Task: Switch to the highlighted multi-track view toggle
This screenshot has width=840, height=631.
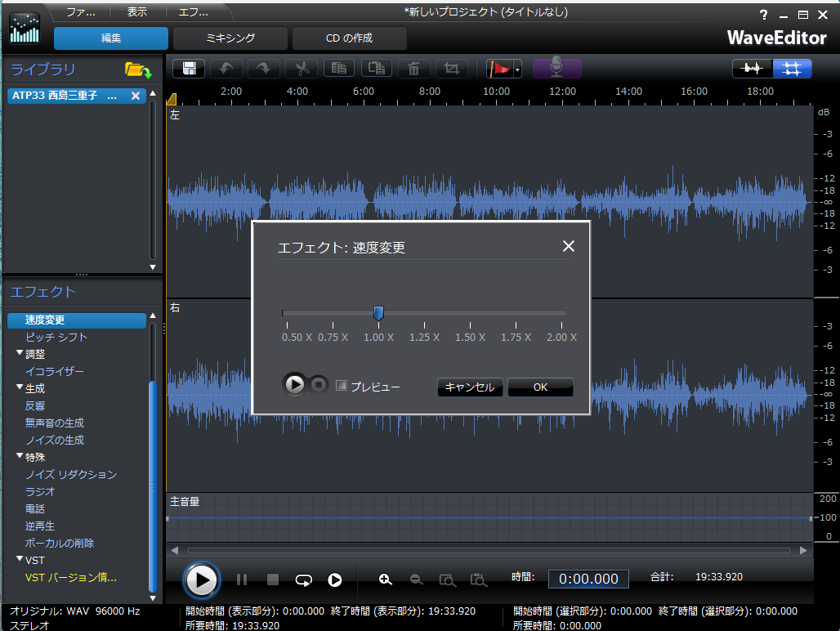Action: click(x=792, y=69)
